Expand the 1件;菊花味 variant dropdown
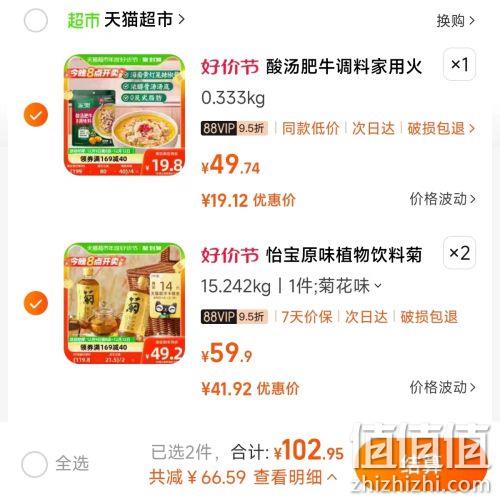Viewport: 500px width, 502px height. 335,286
